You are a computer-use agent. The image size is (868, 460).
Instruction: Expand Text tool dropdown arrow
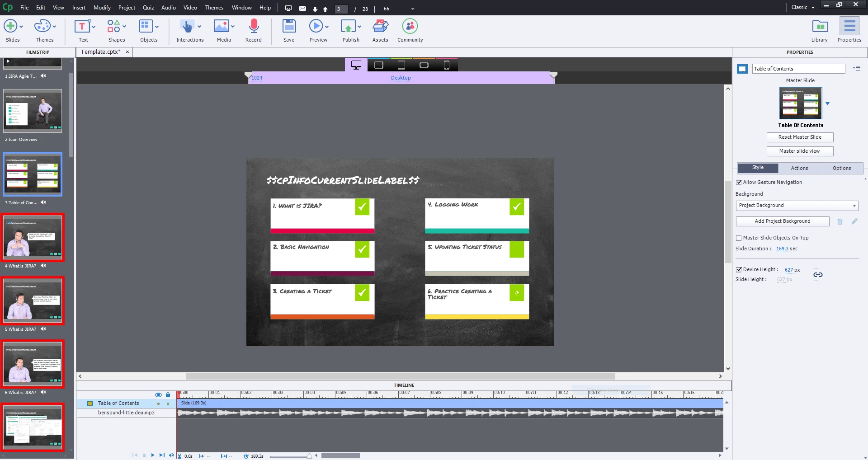(94, 27)
